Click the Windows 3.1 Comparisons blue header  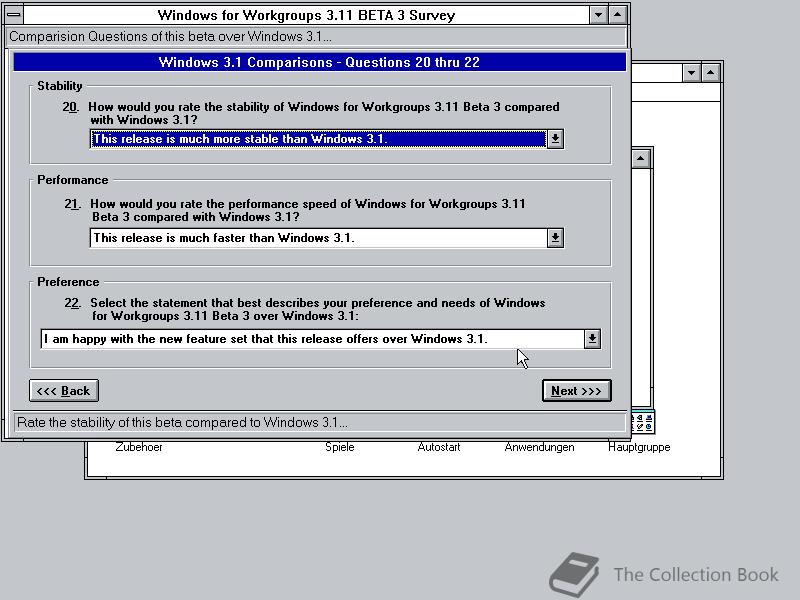319,62
